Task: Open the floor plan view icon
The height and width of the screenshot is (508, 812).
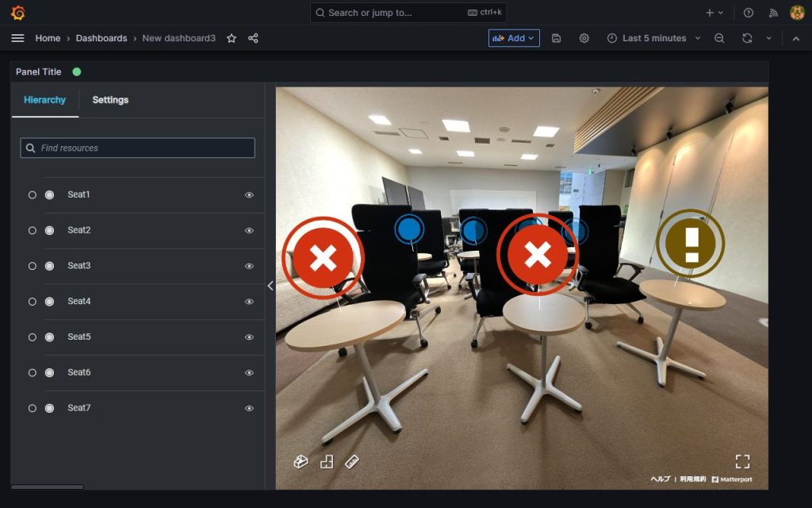Action: tap(327, 461)
